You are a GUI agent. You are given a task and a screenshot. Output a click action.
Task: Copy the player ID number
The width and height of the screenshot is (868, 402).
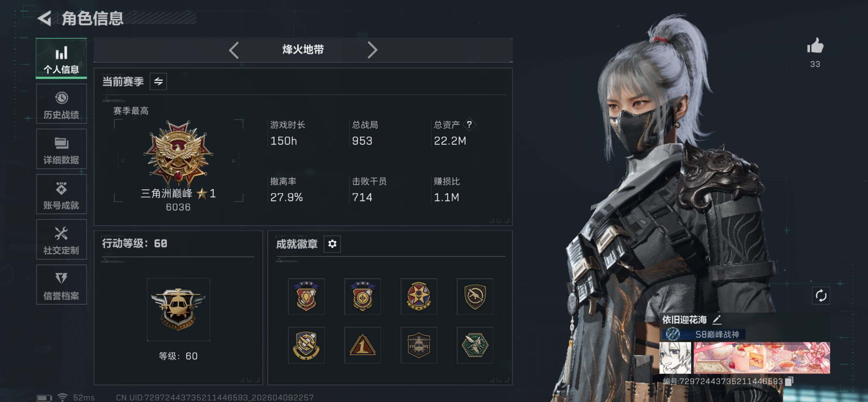[x=789, y=381]
